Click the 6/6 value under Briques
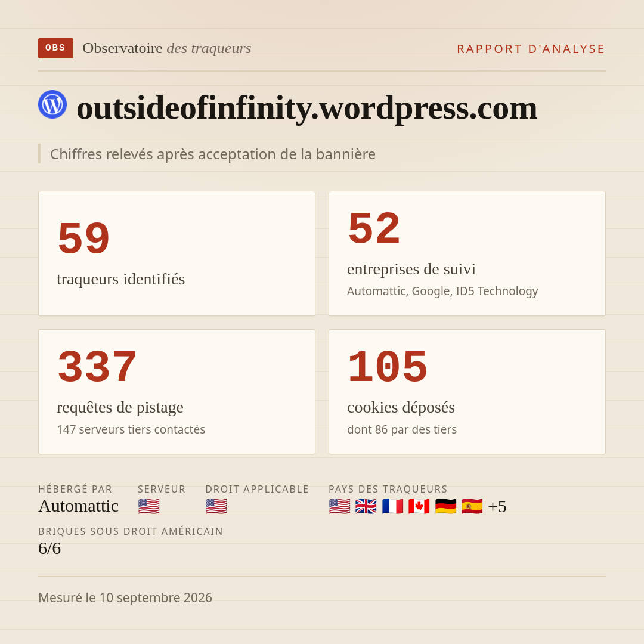The image size is (644, 644). (x=49, y=549)
